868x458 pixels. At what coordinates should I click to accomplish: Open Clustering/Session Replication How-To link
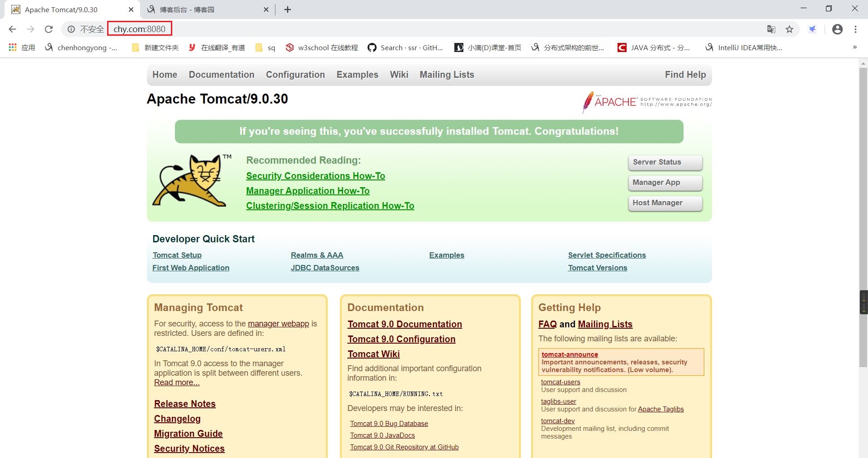(330, 206)
